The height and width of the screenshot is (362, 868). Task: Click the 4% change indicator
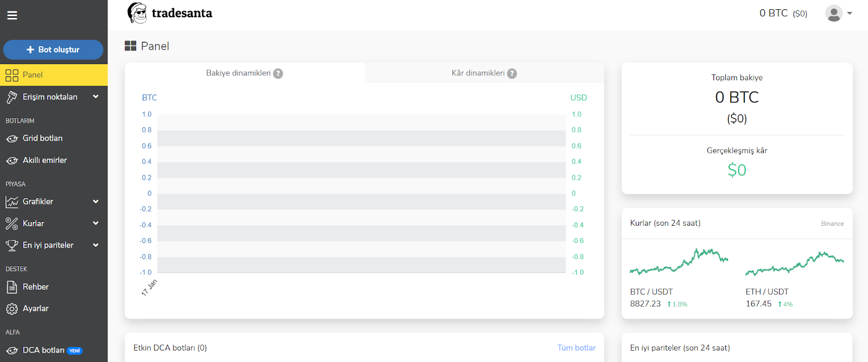tap(785, 304)
